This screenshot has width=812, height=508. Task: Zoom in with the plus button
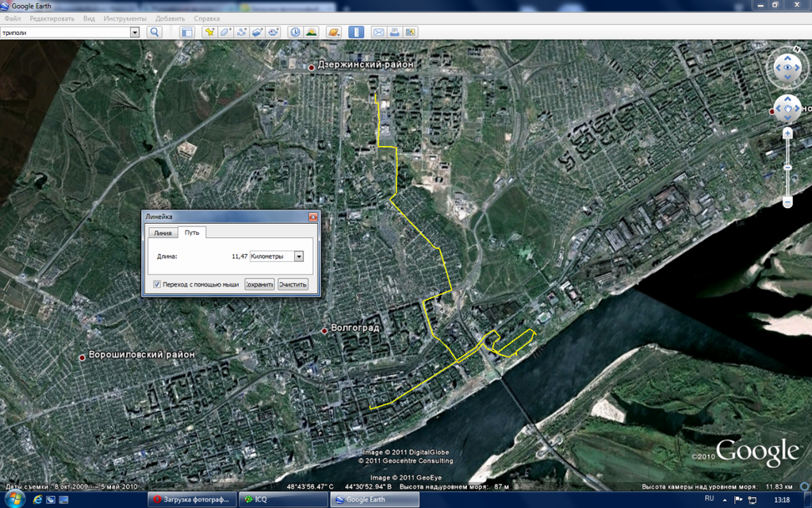(787, 133)
